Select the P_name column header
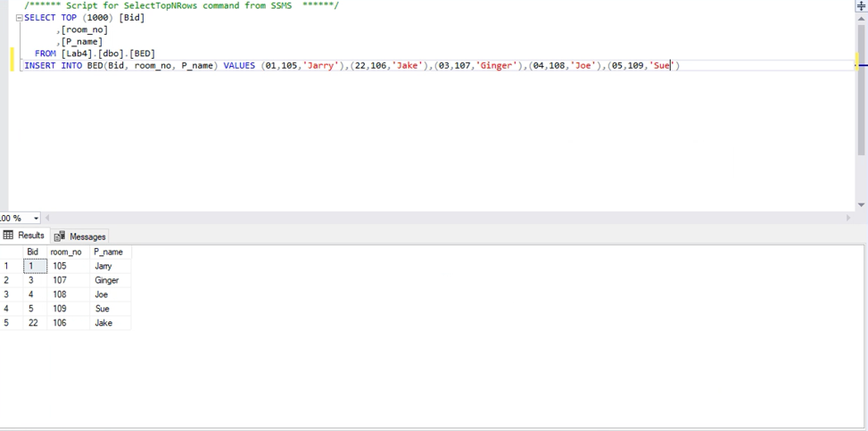This screenshot has width=868, height=431. click(109, 252)
